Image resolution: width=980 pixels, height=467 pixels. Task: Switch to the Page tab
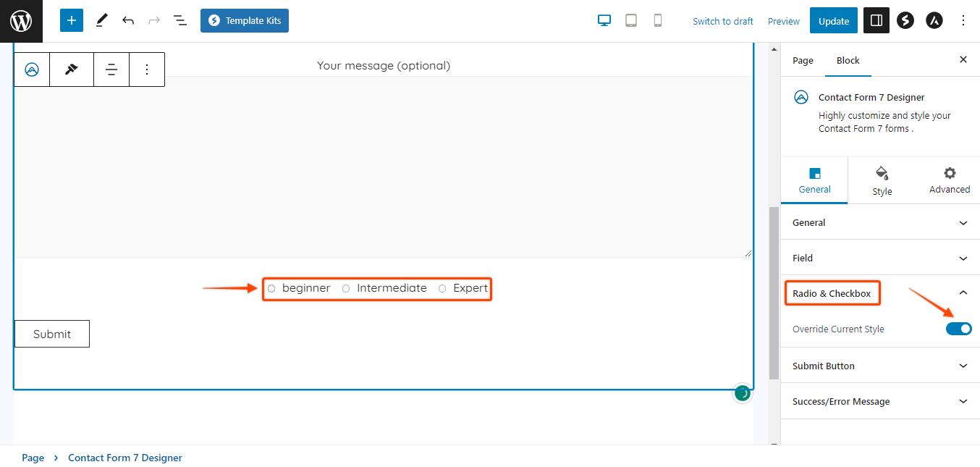803,60
